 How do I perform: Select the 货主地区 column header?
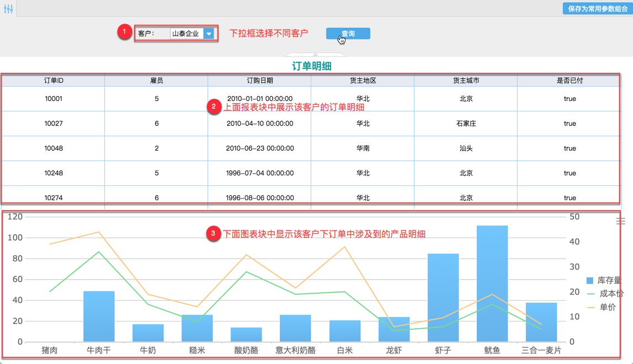coord(363,81)
